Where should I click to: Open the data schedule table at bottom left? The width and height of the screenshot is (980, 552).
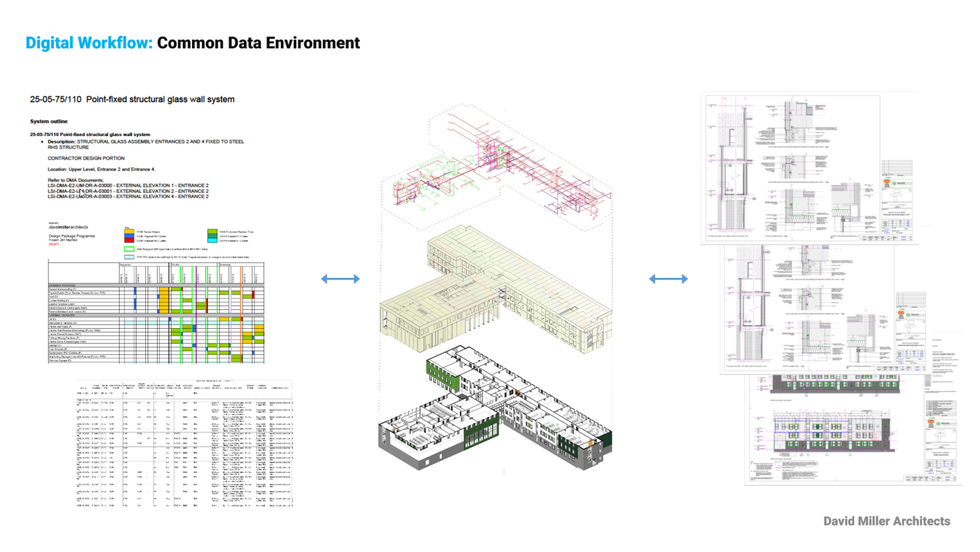click(184, 443)
